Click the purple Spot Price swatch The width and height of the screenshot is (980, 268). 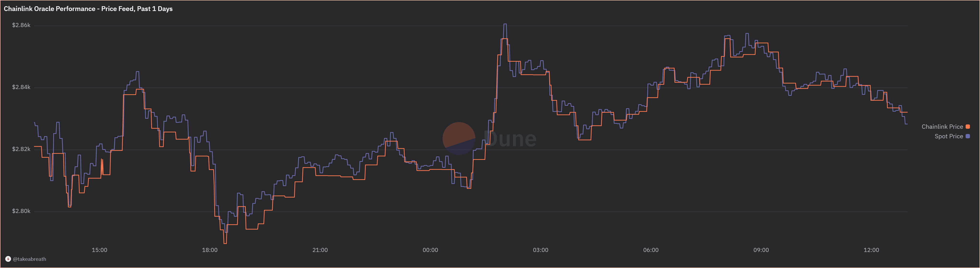point(968,136)
